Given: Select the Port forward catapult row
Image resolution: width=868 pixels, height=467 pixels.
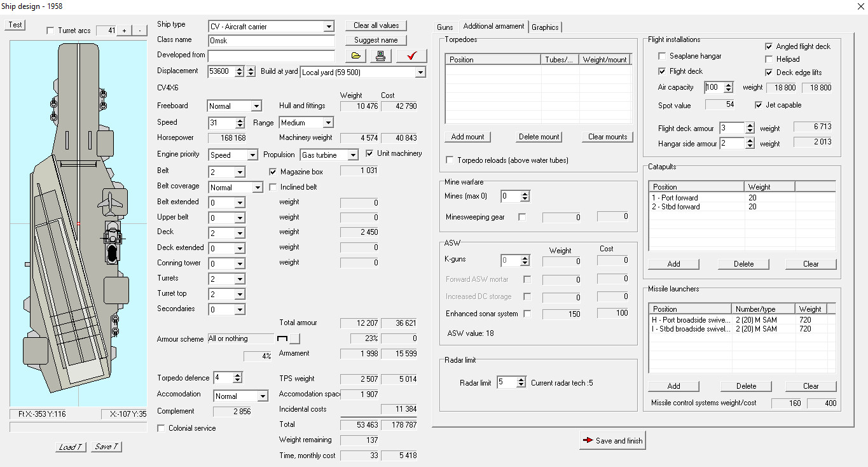Looking at the screenshot, I should (696, 198).
